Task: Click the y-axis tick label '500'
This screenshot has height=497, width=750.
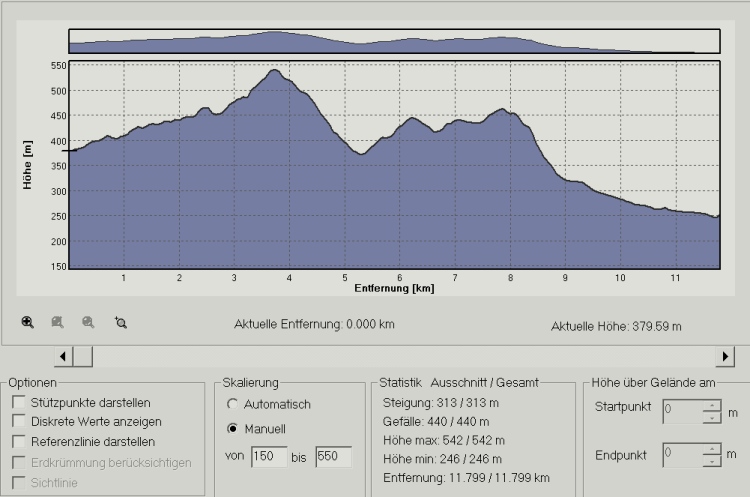Action: tap(58, 91)
